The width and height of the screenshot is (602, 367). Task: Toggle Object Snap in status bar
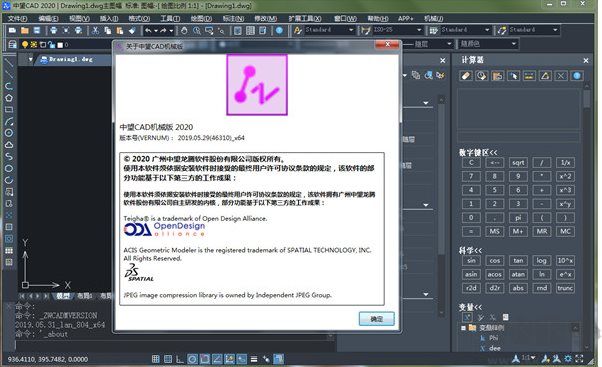(205, 359)
